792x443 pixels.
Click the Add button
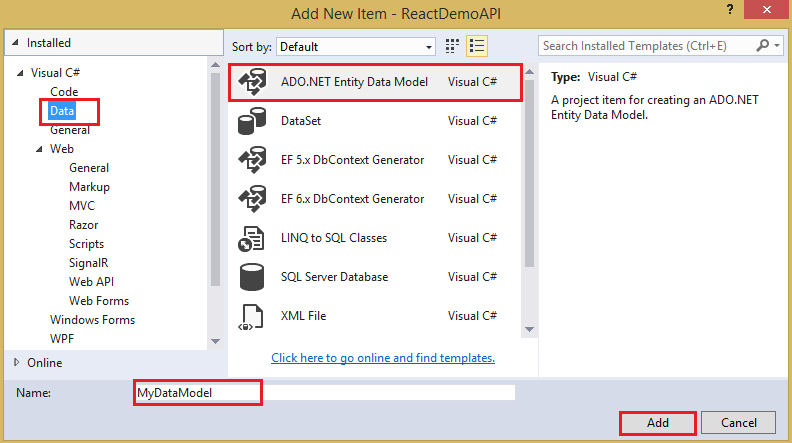(x=657, y=423)
